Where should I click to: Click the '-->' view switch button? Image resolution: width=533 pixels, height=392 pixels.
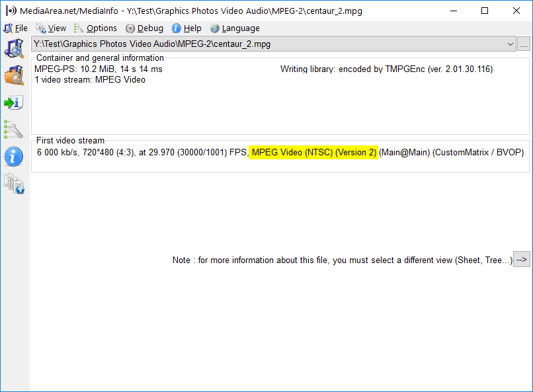coord(522,260)
